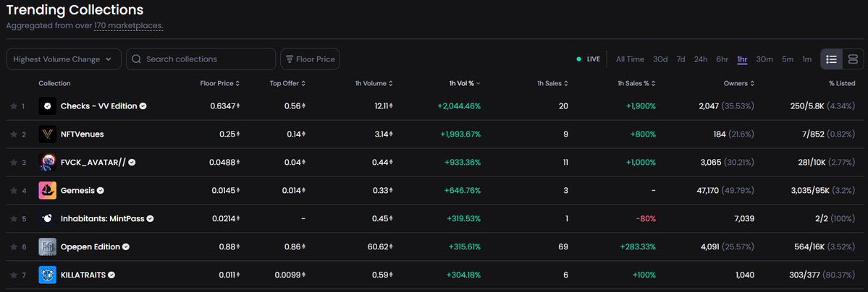Sort by Owners column header
This screenshot has width=868, height=292.
[x=739, y=84]
